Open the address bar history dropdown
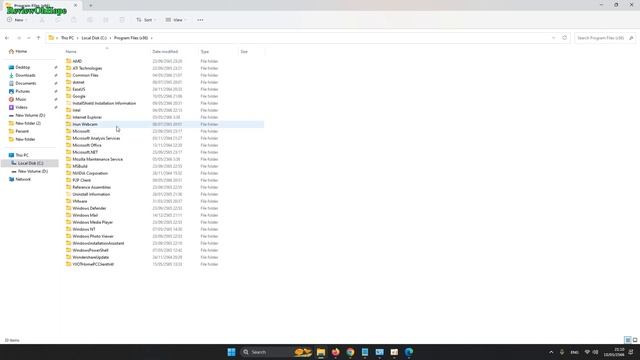 coord(553,38)
